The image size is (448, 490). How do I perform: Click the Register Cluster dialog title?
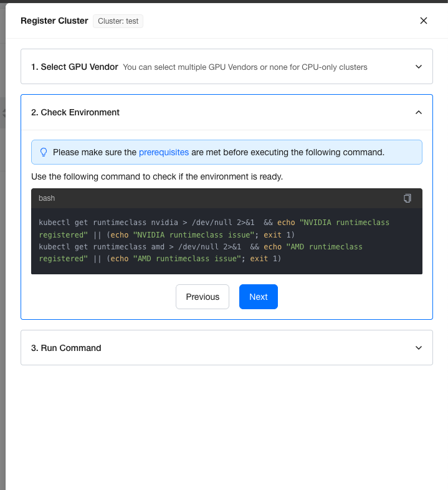point(54,21)
